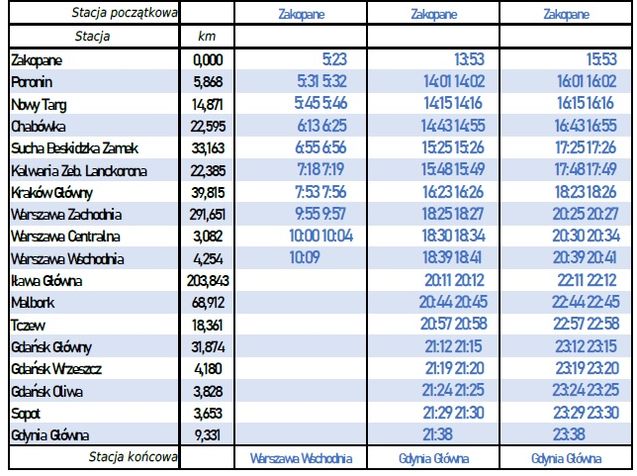Screen dimensions: 637x476
Task: Click the Nowy Targ station row label
Action: tap(38, 104)
